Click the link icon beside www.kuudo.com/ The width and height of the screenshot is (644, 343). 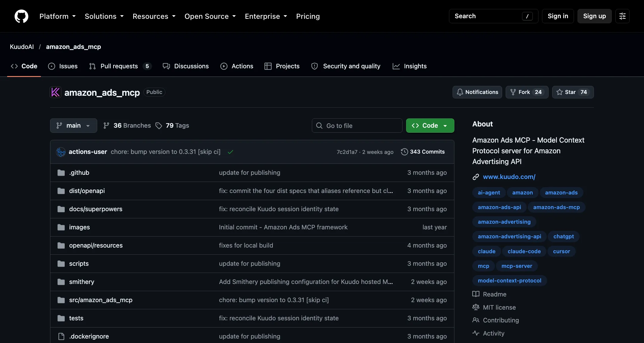tap(476, 177)
